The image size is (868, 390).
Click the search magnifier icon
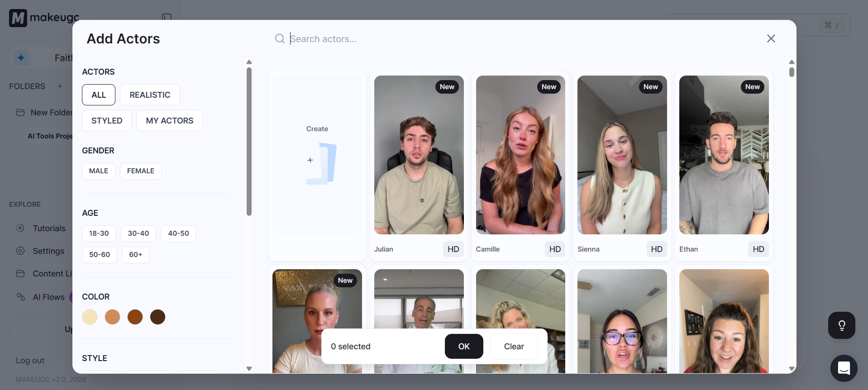click(280, 38)
